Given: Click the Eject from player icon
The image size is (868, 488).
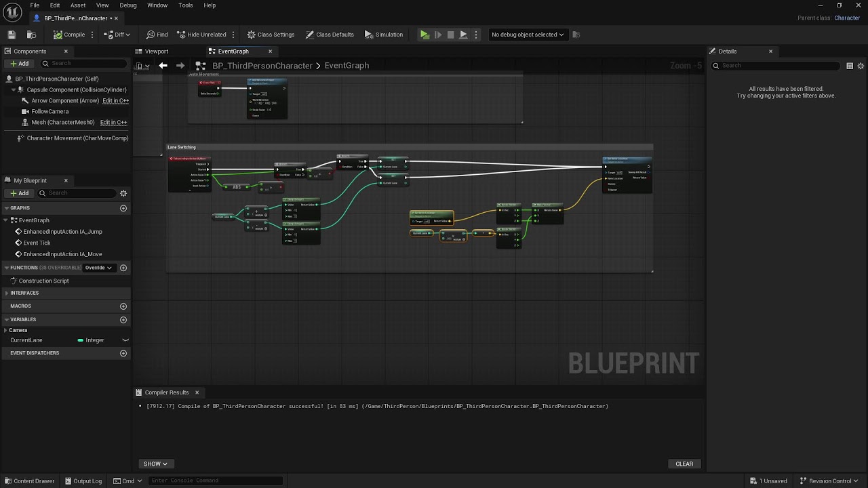Looking at the screenshot, I should 463,35.
